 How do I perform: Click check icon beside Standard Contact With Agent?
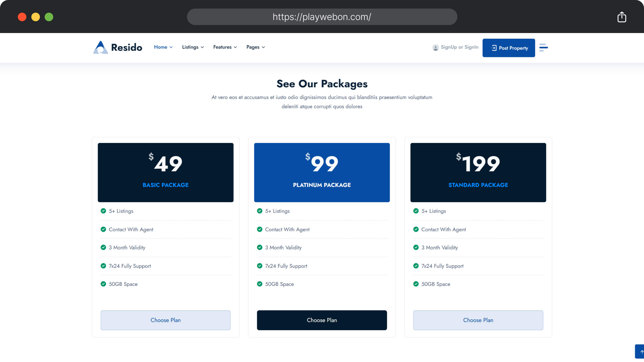click(416, 229)
